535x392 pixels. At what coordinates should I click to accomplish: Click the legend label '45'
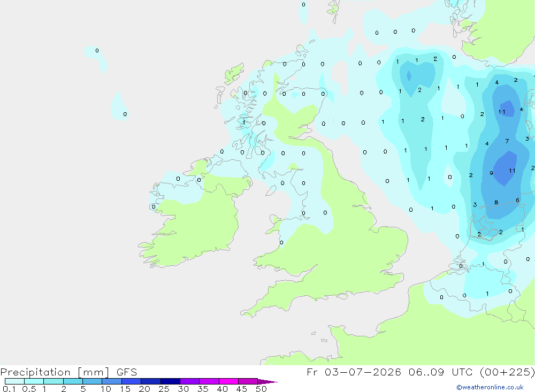click(242, 389)
